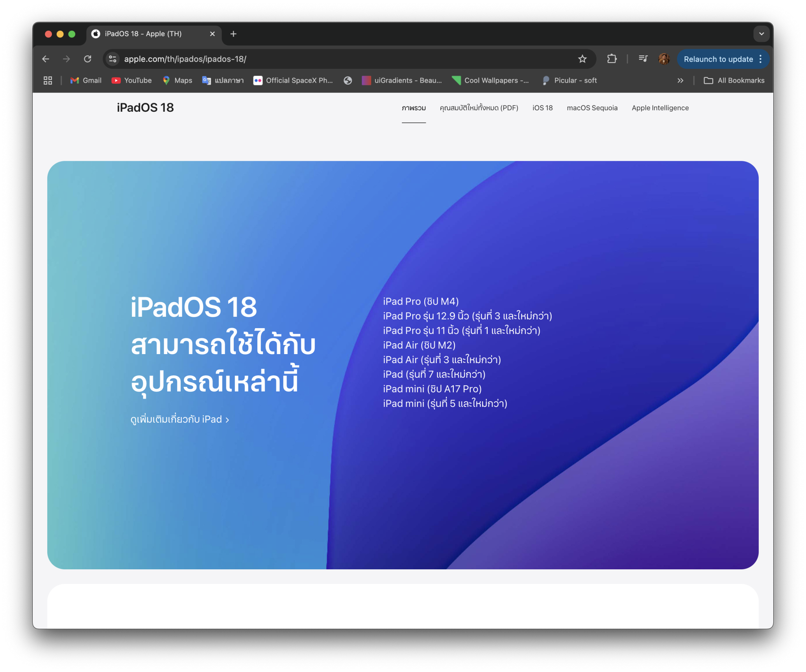The image size is (806, 672).
Task: Click the text iPad mini (ชิป A17 Pro)
Action: (x=432, y=389)
